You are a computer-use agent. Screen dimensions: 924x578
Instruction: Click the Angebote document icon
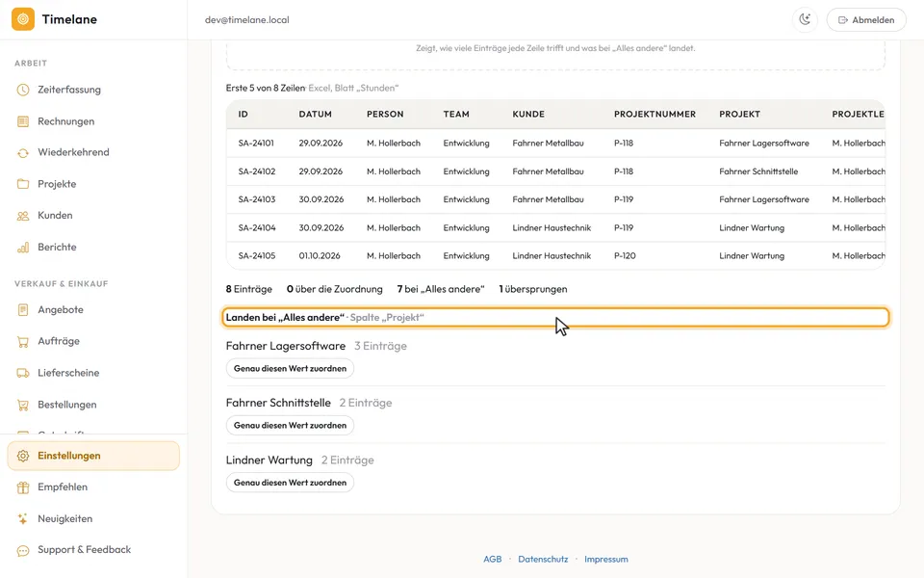(23, 309)
